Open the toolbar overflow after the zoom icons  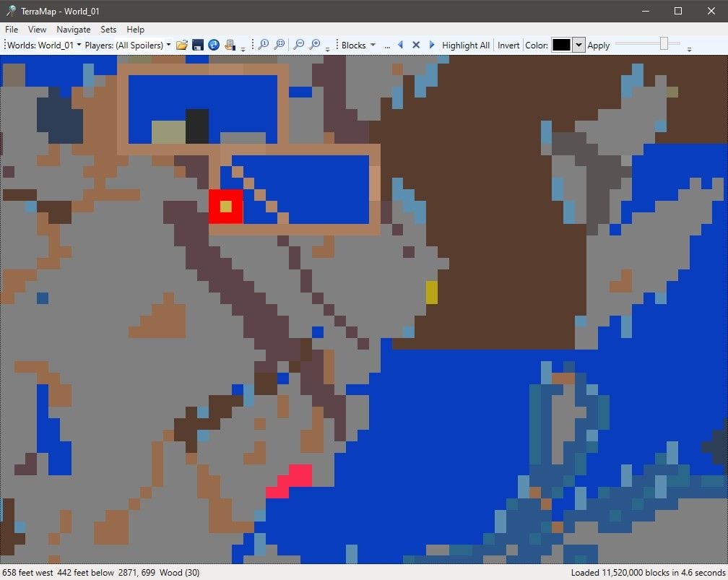[x=327, y=48]
